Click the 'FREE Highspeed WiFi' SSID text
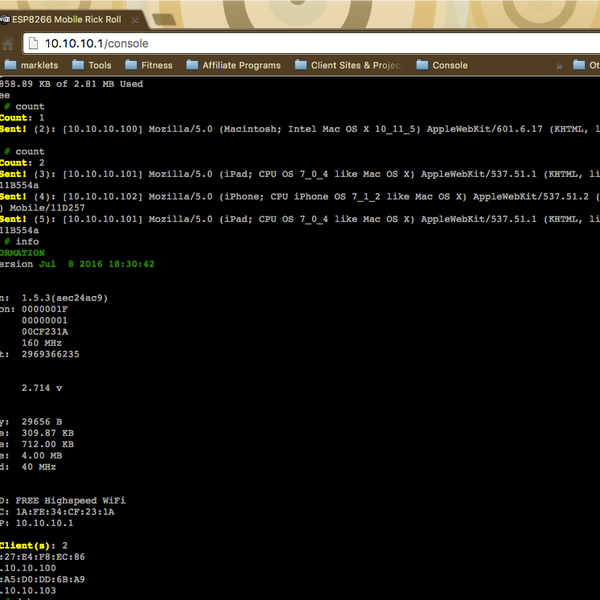The height and width of the screenshot is (600, 600). click(70, 500)
